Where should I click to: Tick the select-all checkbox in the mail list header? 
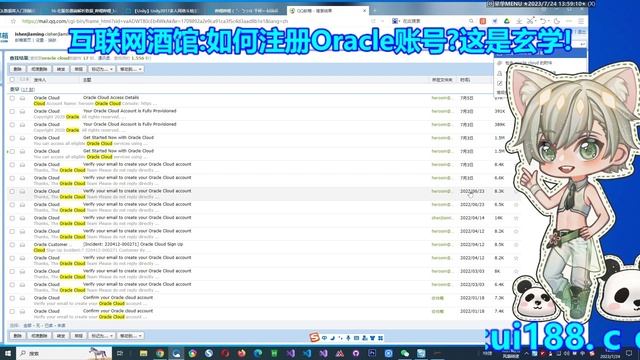point(12,80)
